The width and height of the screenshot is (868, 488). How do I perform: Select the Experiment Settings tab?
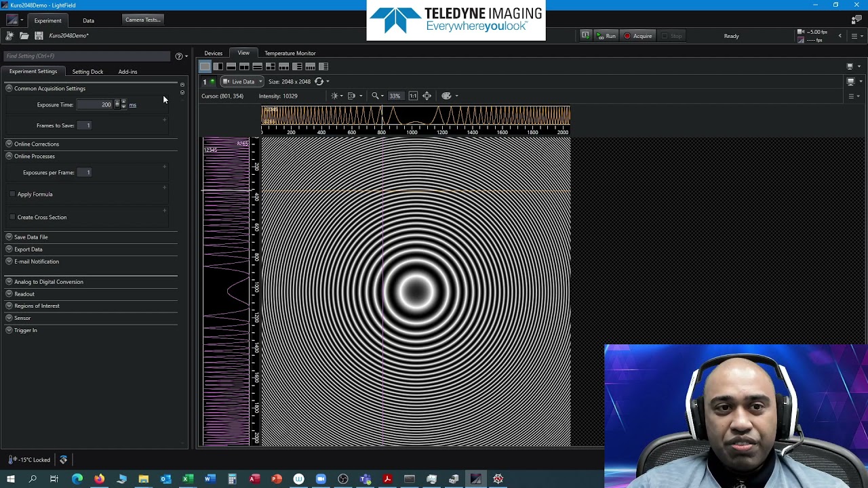33,71
